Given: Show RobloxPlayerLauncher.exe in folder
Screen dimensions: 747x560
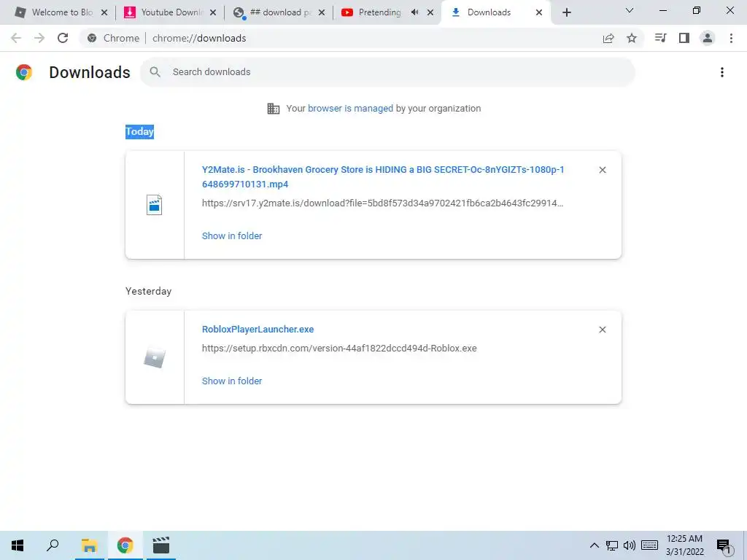Looking at the screenshot, I should click(x=232, y=381).
